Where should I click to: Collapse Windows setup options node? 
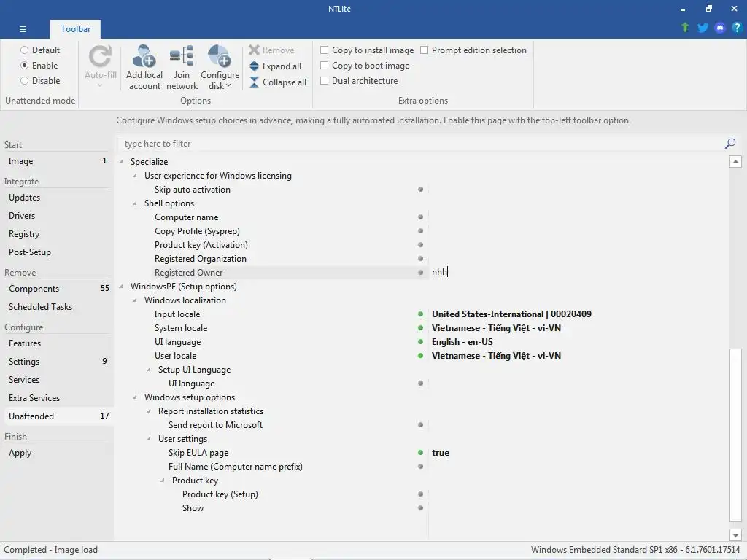tap(135, 397)
